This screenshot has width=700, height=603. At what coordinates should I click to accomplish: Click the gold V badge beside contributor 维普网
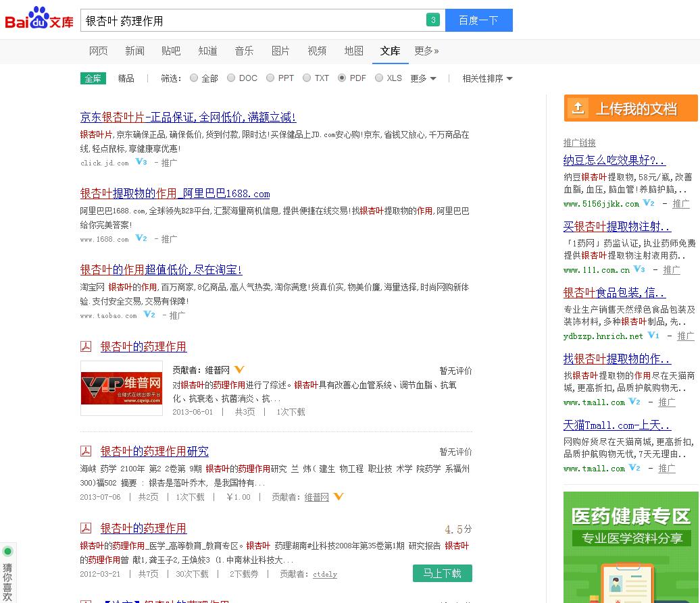click(x=239, y=370)
